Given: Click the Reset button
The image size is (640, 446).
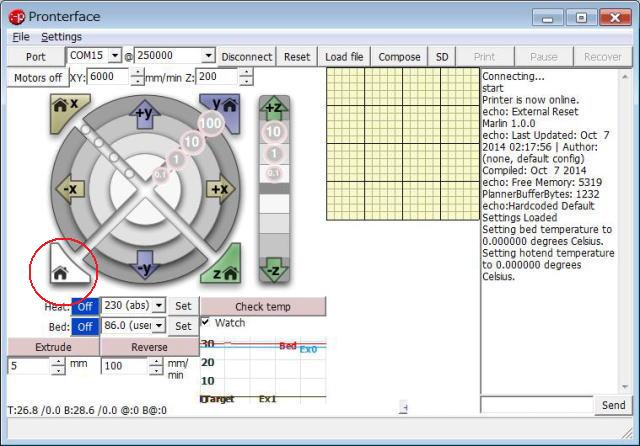Looking at the screenshot, I should [297, 57].
